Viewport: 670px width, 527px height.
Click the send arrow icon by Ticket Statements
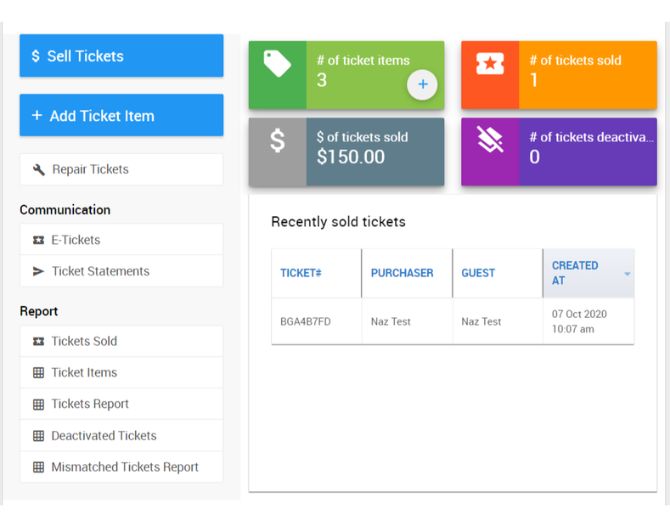[x=39, y=271]
